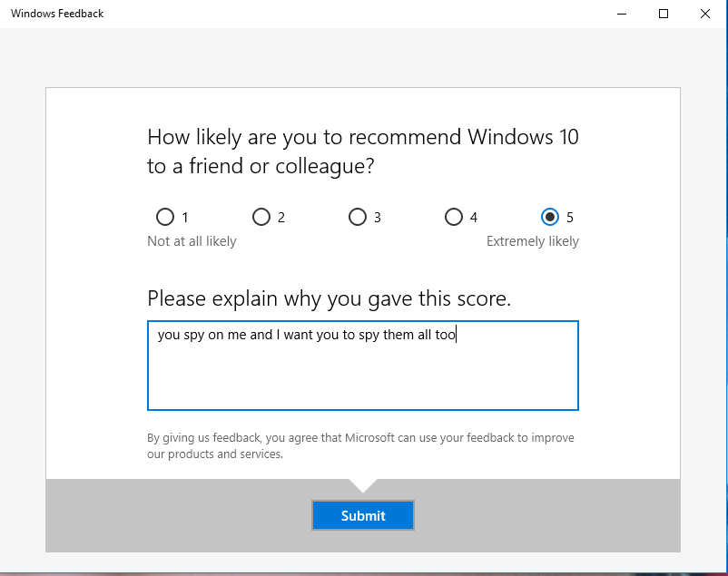Click the 'Not at all likely' label

[192, 241]
